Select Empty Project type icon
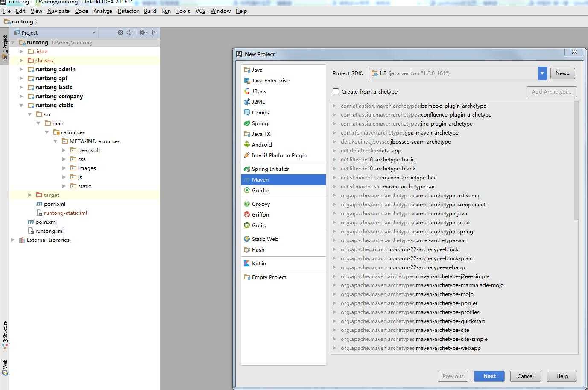The width and height of the screenshot is (588, 390). (247, 277)
